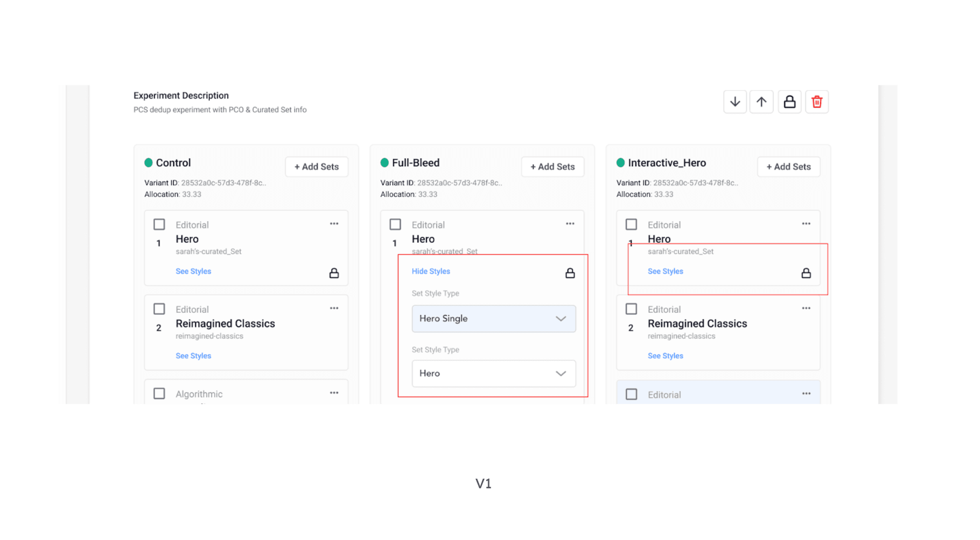
Task: Click the lock icon in the top toolbar
Action: pyautogui.click(x=789, y=101)
